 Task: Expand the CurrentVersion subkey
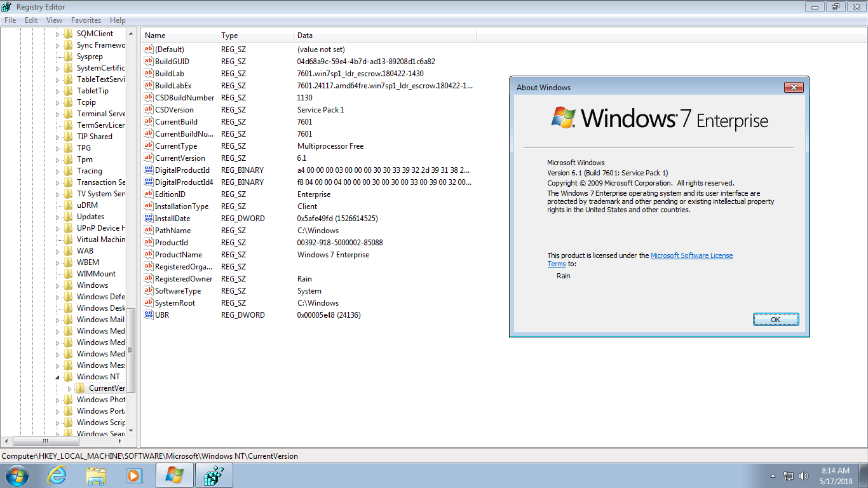(69, 388)
